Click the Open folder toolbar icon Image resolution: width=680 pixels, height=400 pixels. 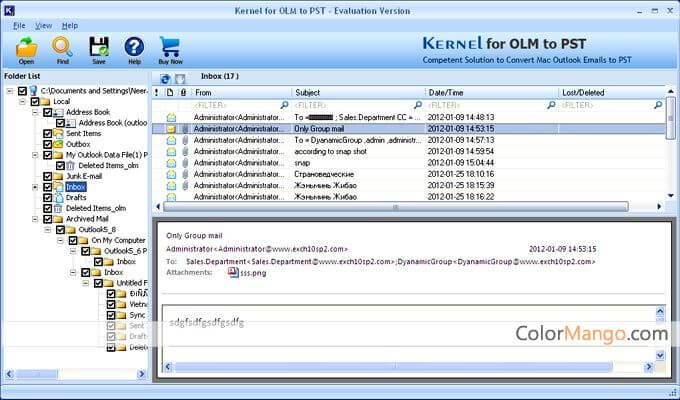pos(27,46)
